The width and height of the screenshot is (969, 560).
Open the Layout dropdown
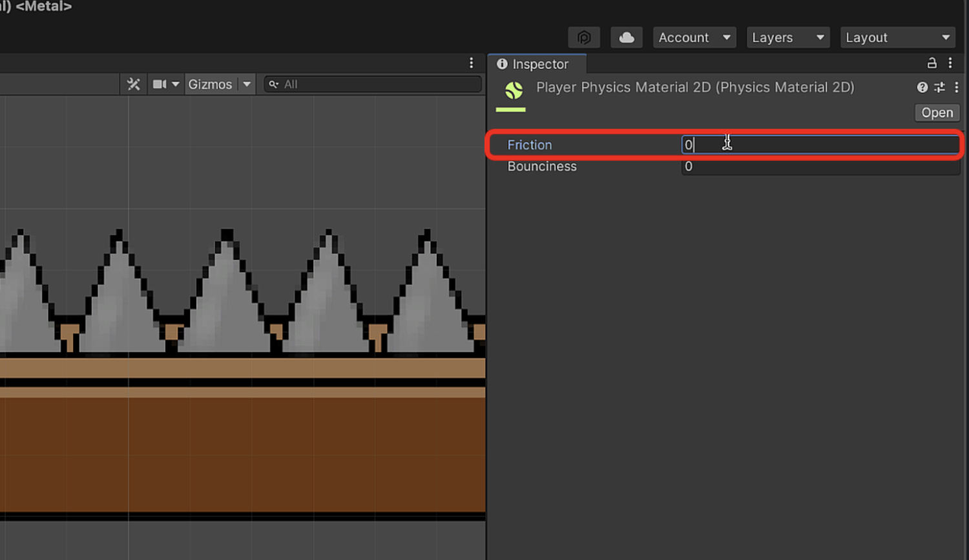898,37
